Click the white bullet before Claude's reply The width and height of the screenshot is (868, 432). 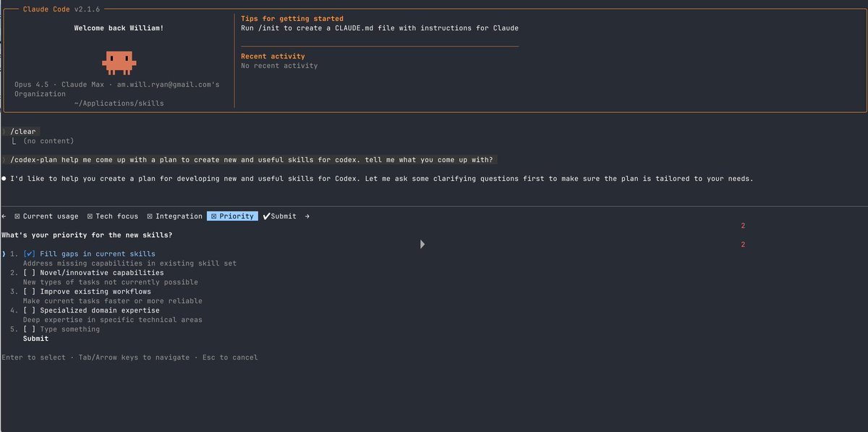(4, 178)
